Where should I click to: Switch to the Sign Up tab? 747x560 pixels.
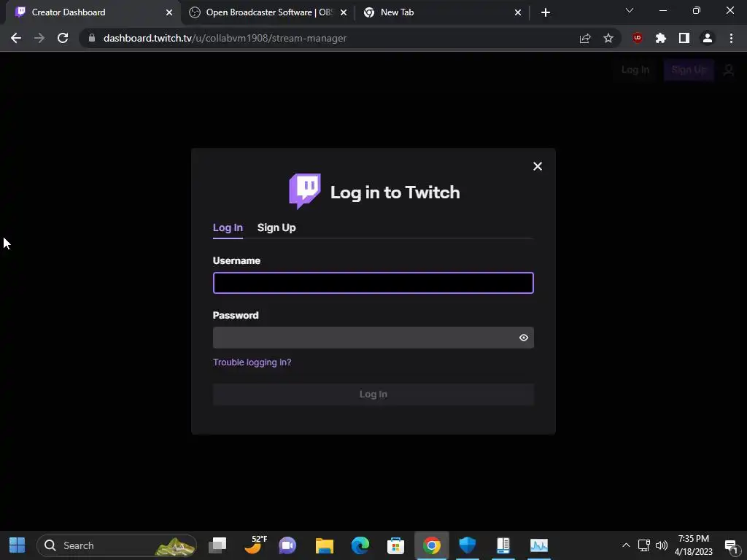click(276, 227)
